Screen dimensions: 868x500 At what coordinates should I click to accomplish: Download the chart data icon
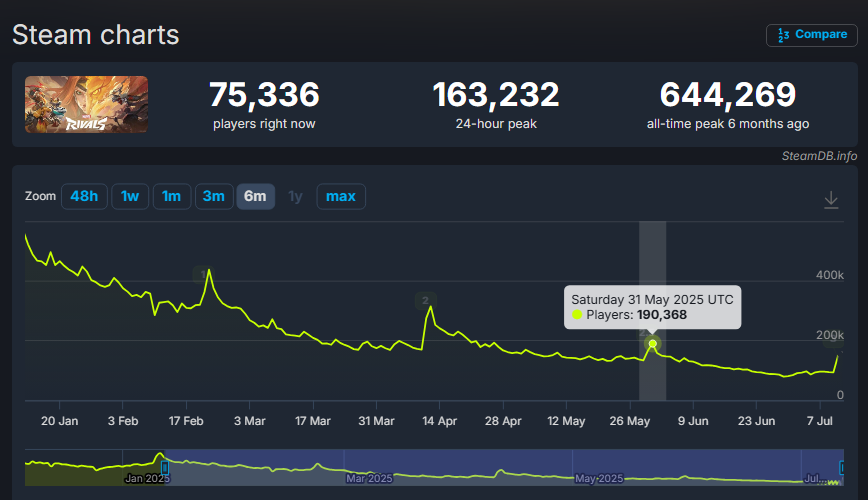[831, 200]
